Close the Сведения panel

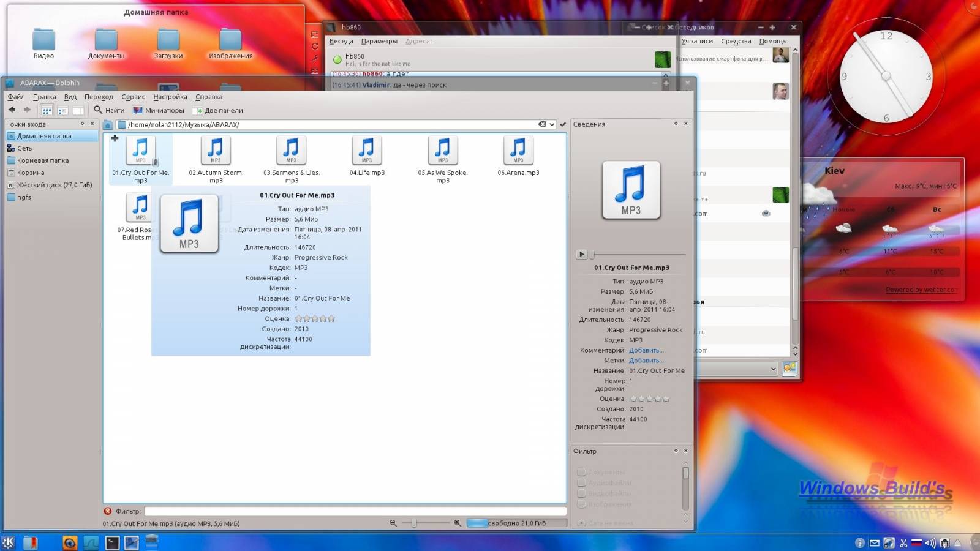pos(686,124)
